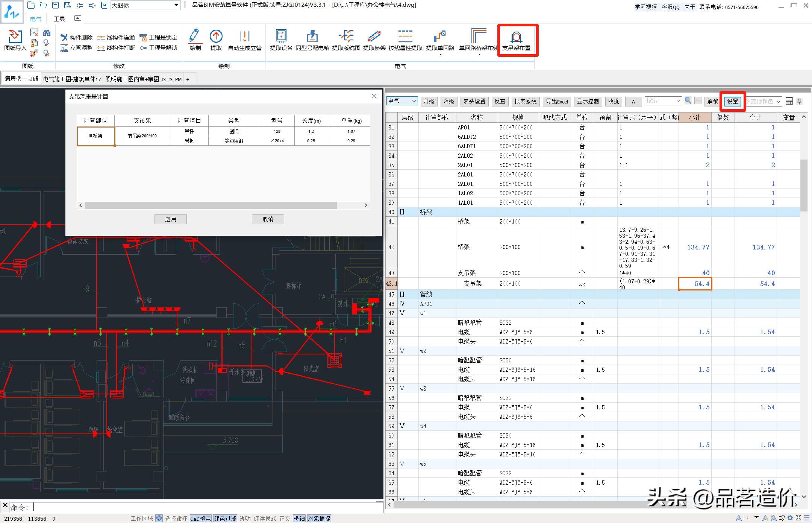Toggle 颜色过滤 in the status bar

click(x=225, y=518)
